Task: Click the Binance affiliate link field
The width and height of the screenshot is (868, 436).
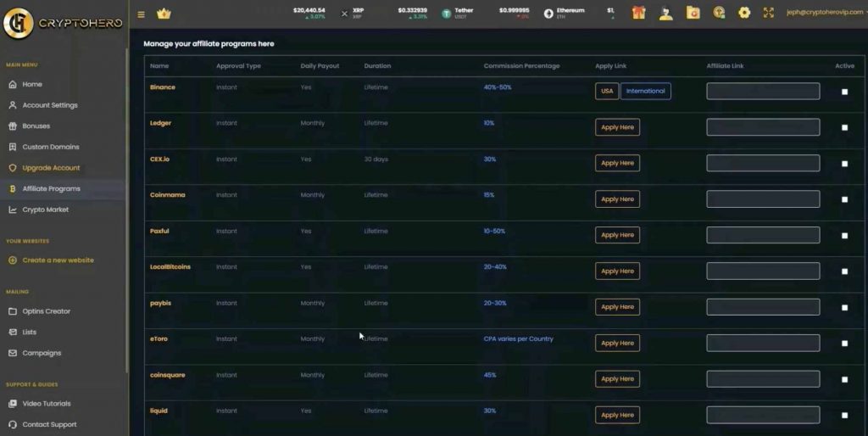Action: 763,91
